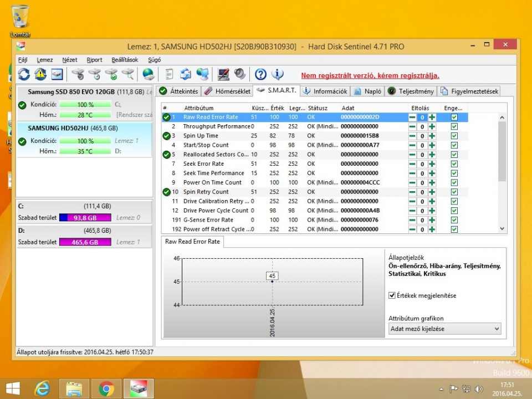Uncheck enable box for Drive Power Cycle Count
Viewport: 532px width, 399px height.
pos(454,211)
